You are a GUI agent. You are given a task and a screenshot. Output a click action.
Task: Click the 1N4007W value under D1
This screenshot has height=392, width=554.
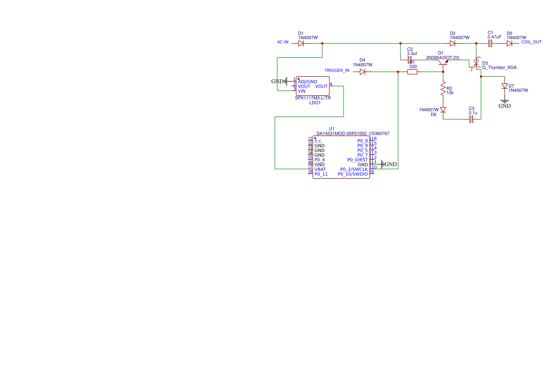[x=308, y=37]
